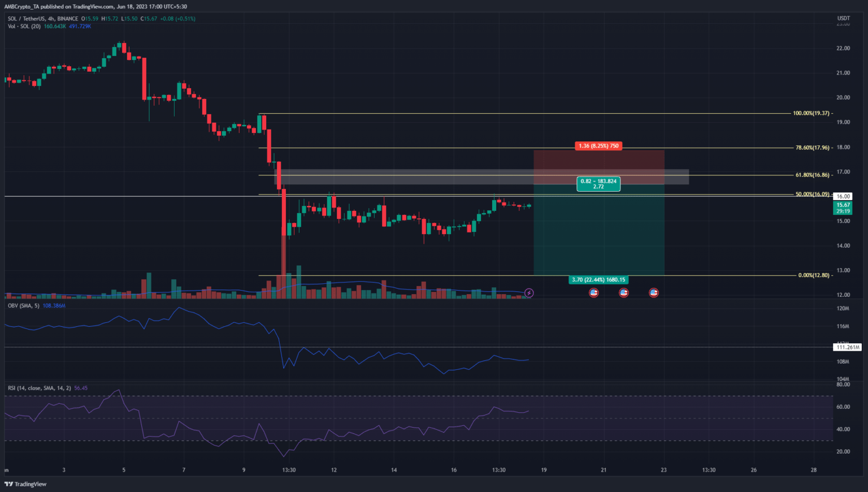The height and width of the screenshot is (492, 868).
Task: Open the leftmost US flag economic event
Action: 593,293
